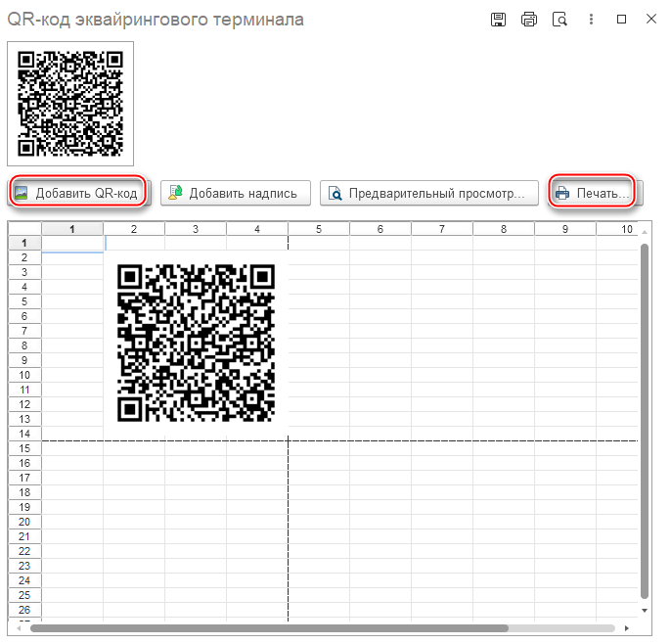Select column header 4

[x=257, y=229]
